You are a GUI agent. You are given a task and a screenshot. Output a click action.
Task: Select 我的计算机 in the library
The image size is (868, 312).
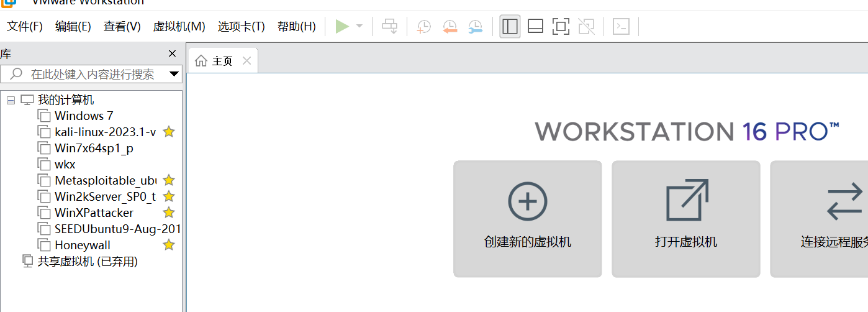(x=66, y=100)
